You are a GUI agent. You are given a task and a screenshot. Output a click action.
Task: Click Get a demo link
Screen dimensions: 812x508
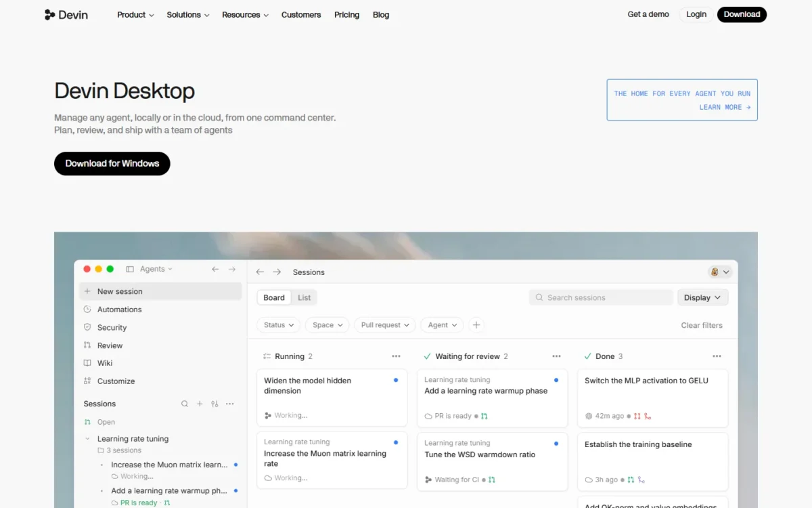pyautogui.click(x=648, y=14)
